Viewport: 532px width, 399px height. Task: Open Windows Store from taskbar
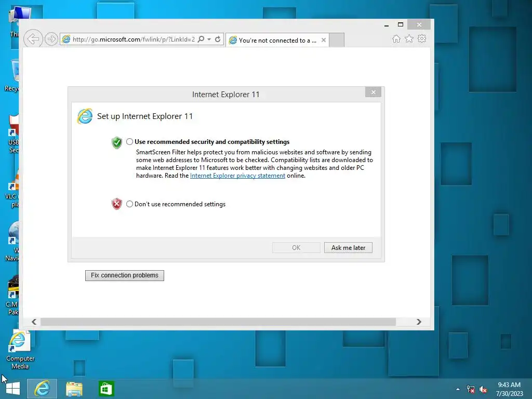point(106,389)
